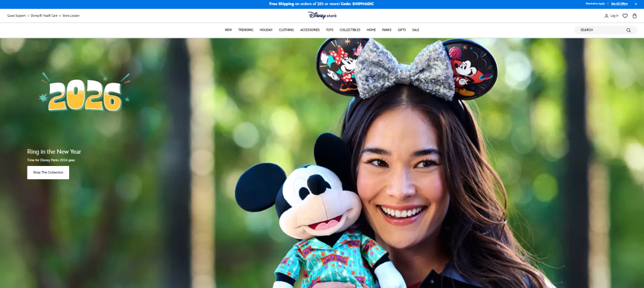Dismiss the free shipping banner
The height and width of the screenshot is (288, 644).
click(636, 4)
